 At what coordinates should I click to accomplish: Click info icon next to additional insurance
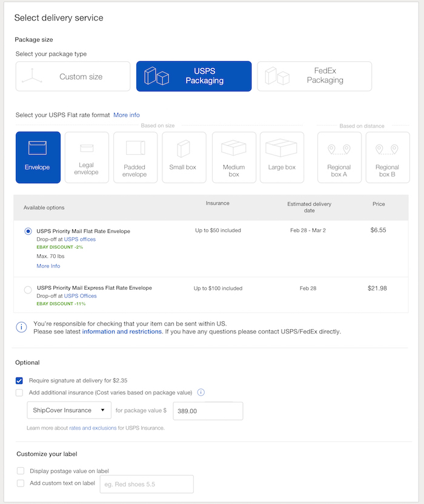tap(201, 393)
